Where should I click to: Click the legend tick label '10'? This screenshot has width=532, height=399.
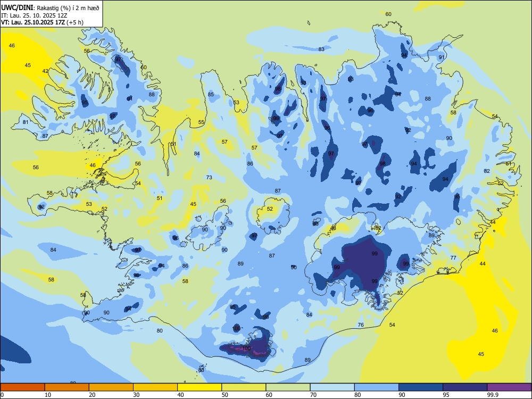48,395
